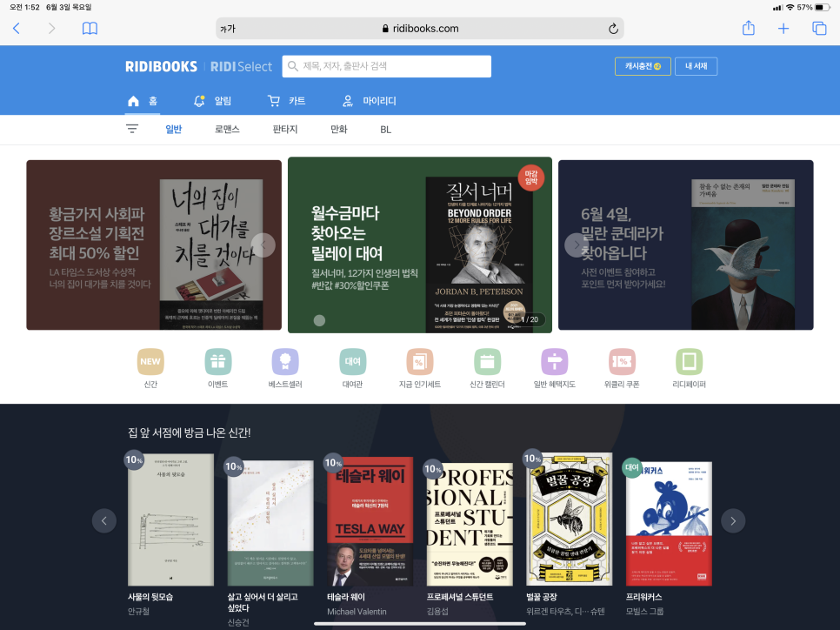Open 사물의 뒷모습 book cover
This screenshot has height=630, width=840.
tap(171, 519)
